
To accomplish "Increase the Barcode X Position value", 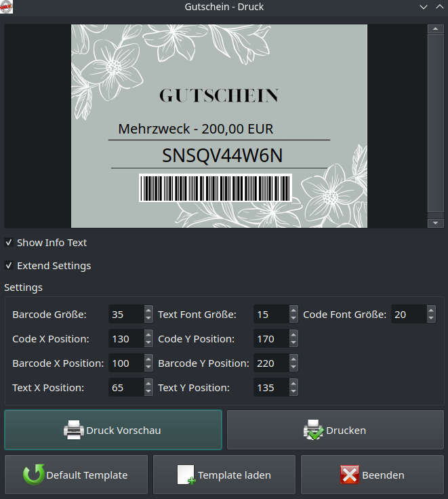I will coord(148,359).
